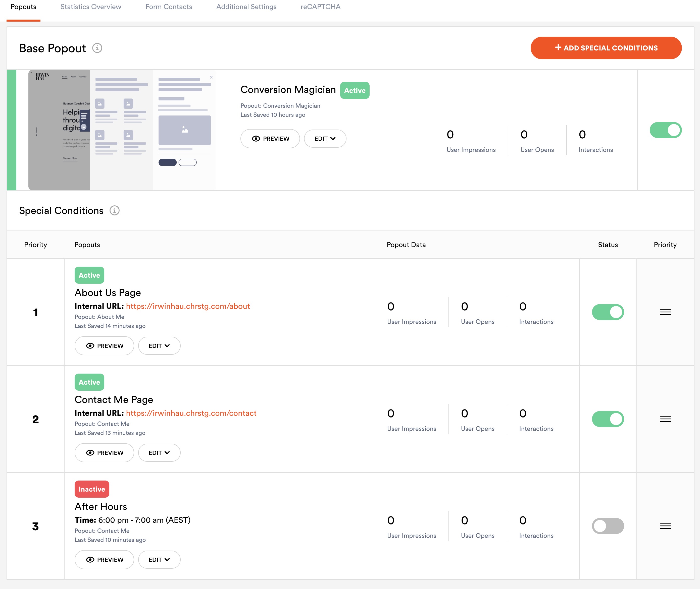Screen dimensions: 700x589
Task: Click Add Special Conditions button
Action: tap(606, 48)
